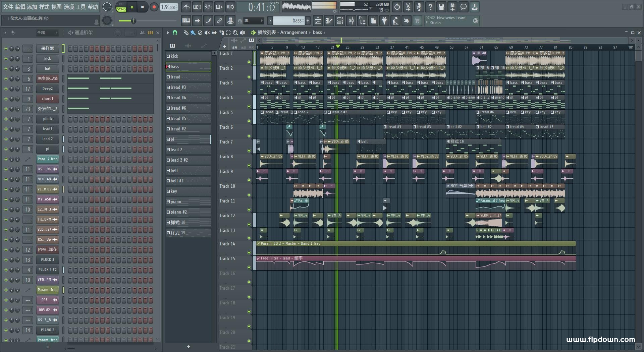Select the piano pattern in picker
Screen dimensions: 644x352
click(x=189, y=201)
